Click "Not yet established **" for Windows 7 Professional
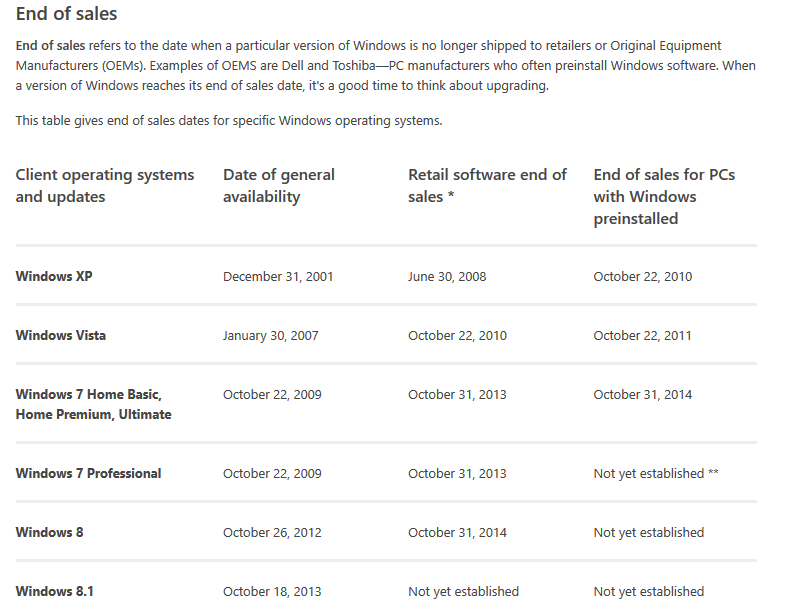The width and height of the screenshot is (797, 614). tap(656, 474)
